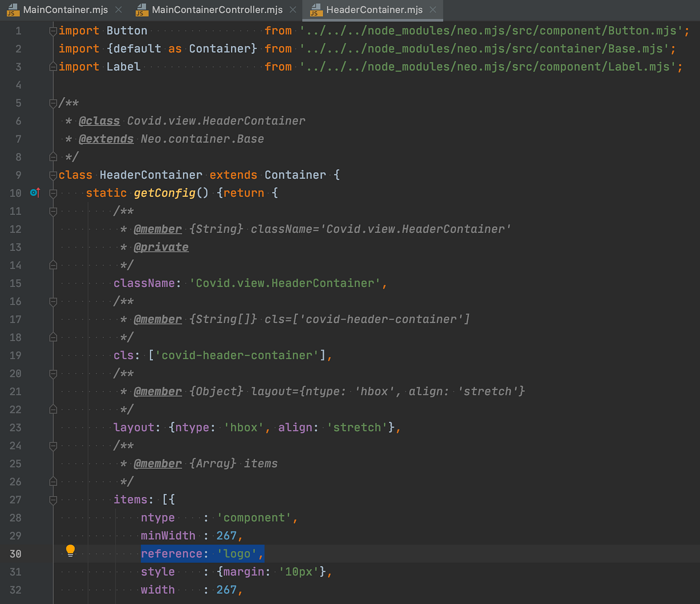Screen dimensions: 700x604
Task: Close the MainContainerController.mjs tab
Action: tap(292, 9)
